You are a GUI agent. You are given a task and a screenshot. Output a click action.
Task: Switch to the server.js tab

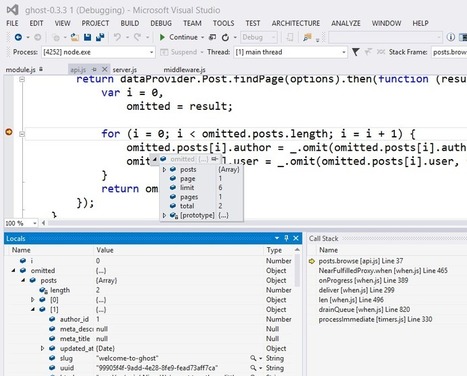point(125,70)
